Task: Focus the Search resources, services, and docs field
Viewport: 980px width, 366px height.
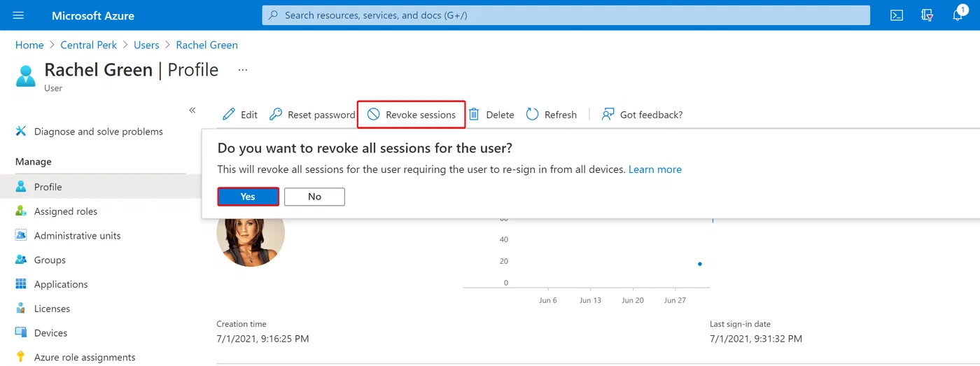Action: (566, 15)
